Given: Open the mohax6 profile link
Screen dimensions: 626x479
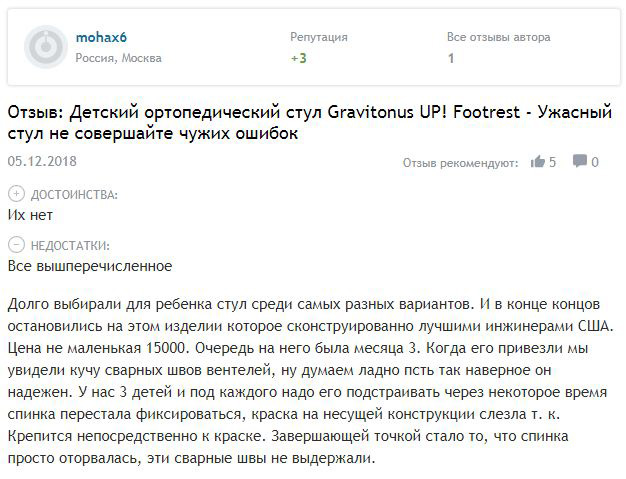Looking at the screenshot, I should coord(101,37).
